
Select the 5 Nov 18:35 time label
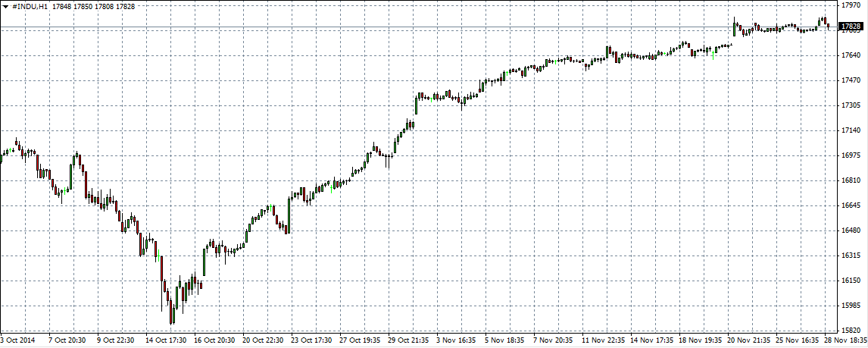506,340
